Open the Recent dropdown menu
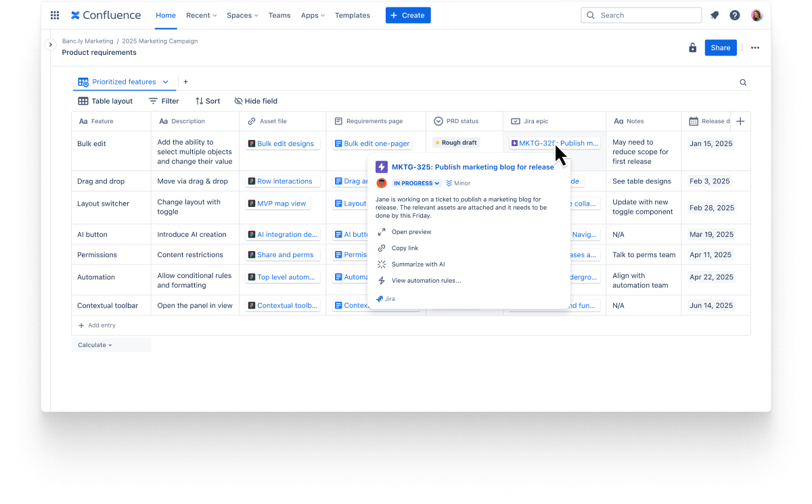Image resolution: width=812 pixels, height=504 pixels. point(202,15)
